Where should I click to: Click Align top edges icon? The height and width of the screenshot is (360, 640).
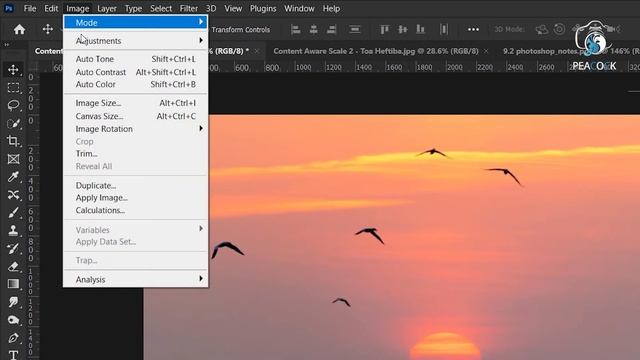[x=384, y=29]
